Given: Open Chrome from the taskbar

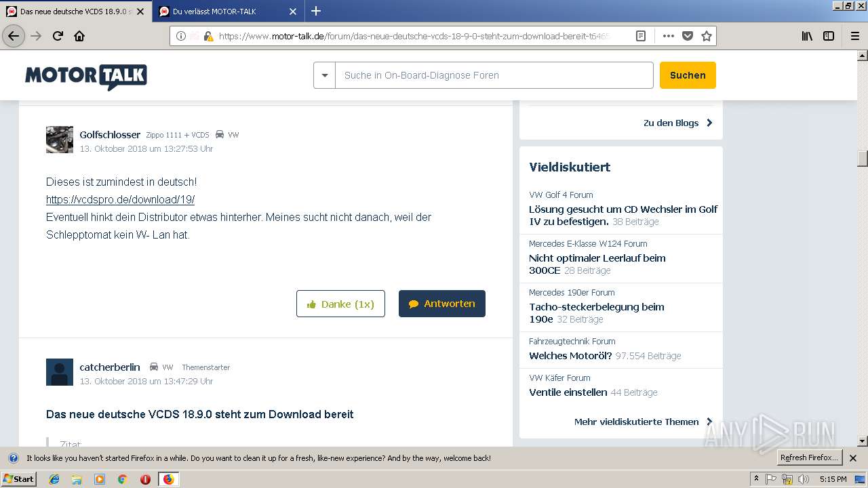Looking at the screenshot, I should [x=122, y=479].
